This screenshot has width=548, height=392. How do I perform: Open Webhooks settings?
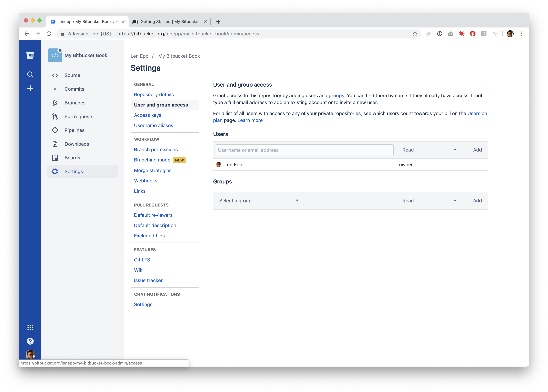click(x=146, y=181)
